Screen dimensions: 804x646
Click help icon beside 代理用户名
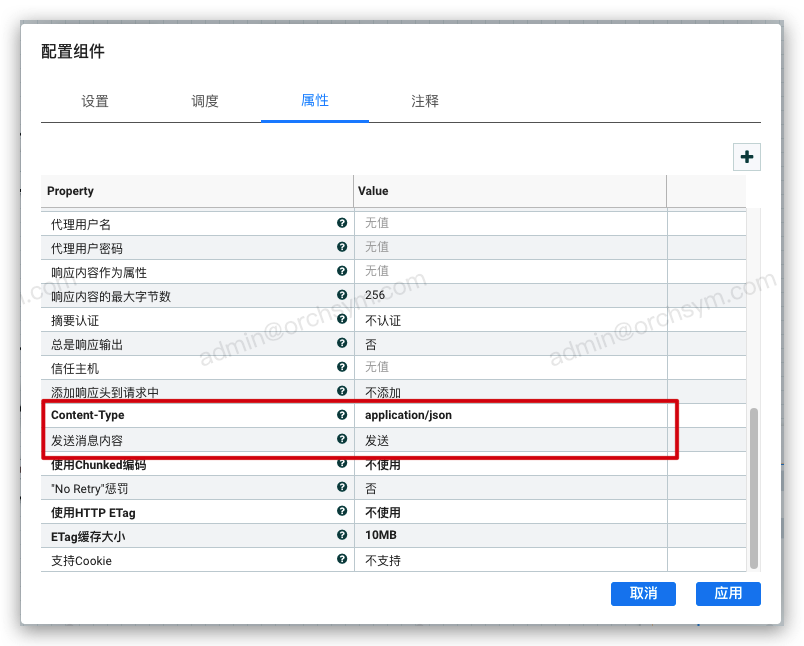click(x=342, y=223)
